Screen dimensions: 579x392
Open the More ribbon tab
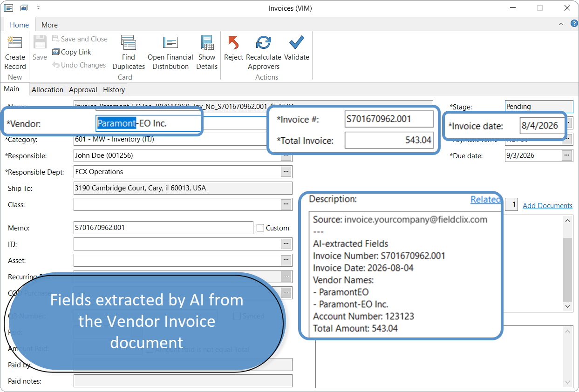tap(49, 25)
